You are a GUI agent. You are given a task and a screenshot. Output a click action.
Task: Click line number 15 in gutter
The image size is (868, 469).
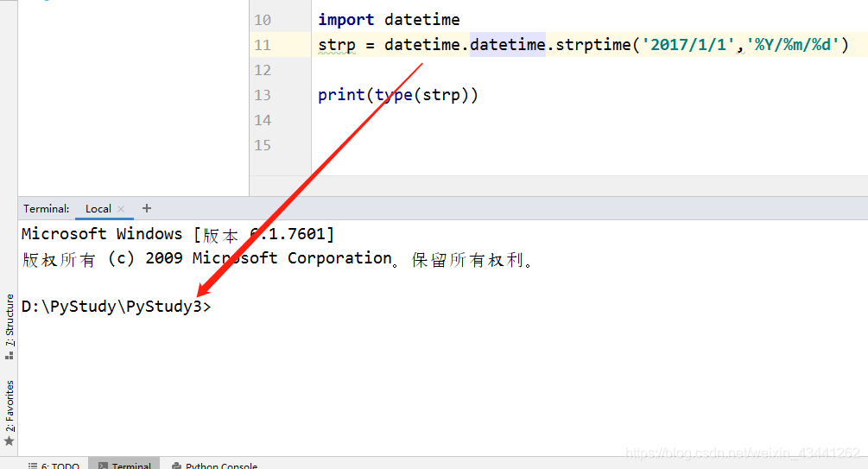click(x=263, y=145)
